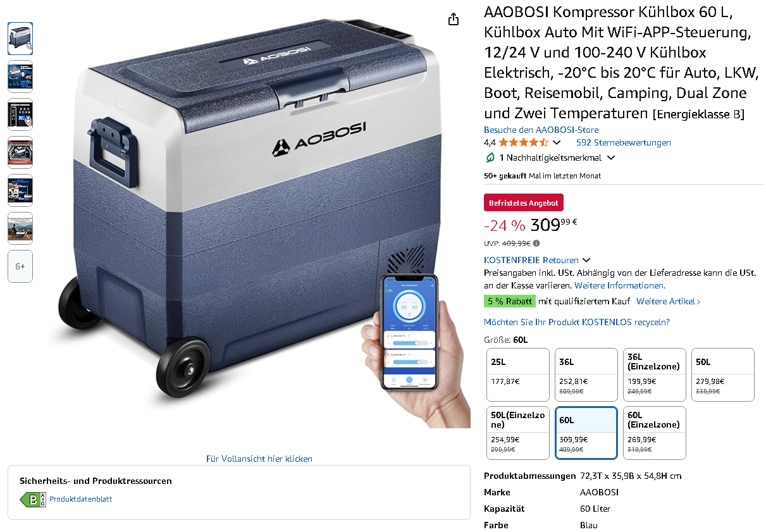Click the Weitere Artikel link
Screen dimensions: 766x532
pos(669,301)
